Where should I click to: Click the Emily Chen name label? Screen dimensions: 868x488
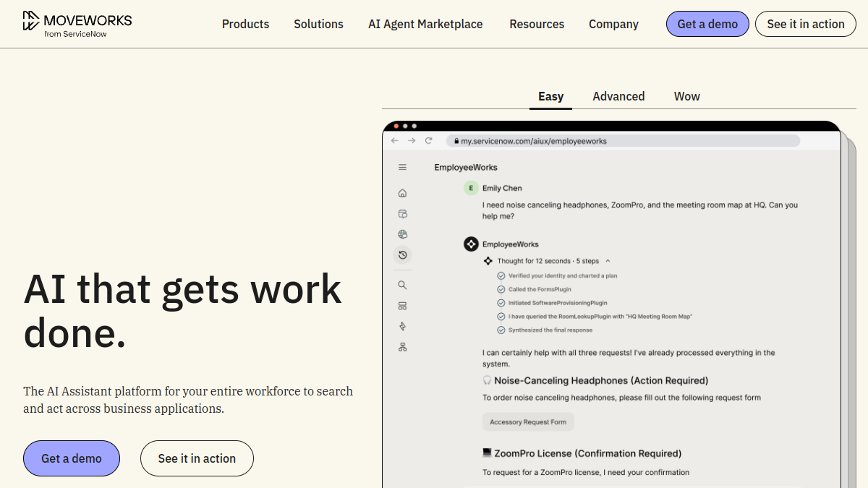502,188
